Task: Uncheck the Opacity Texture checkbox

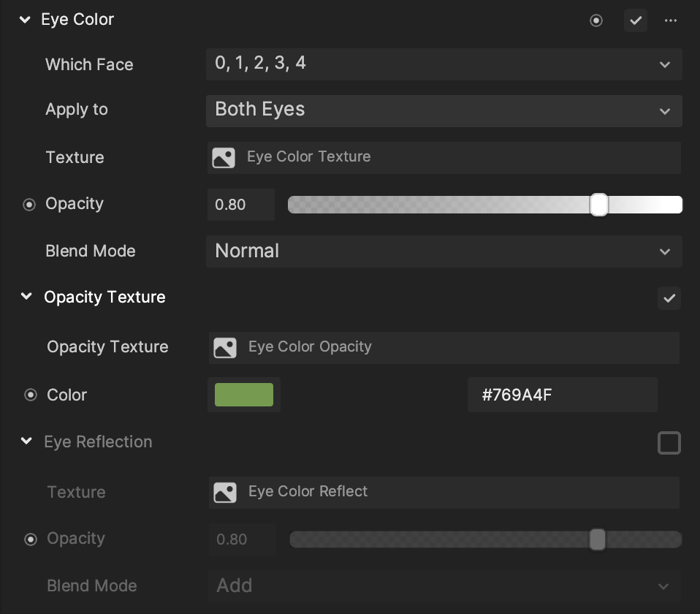Action: tap(669, 298)
